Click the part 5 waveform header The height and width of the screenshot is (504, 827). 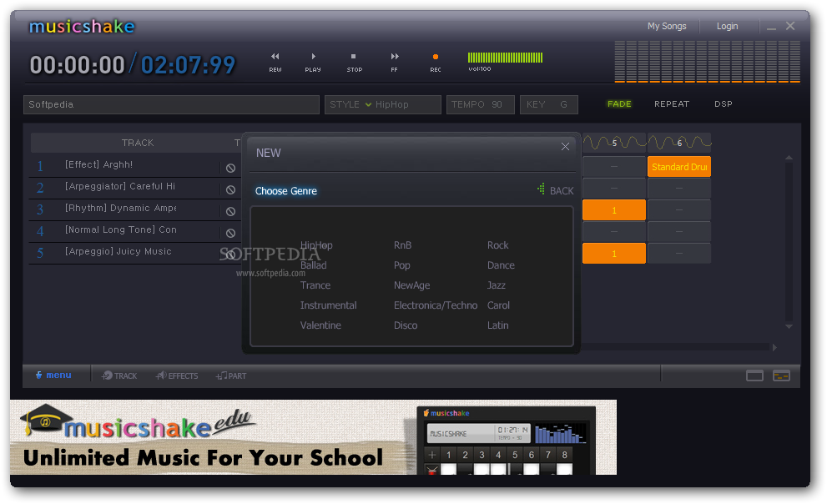pos(614,143)
